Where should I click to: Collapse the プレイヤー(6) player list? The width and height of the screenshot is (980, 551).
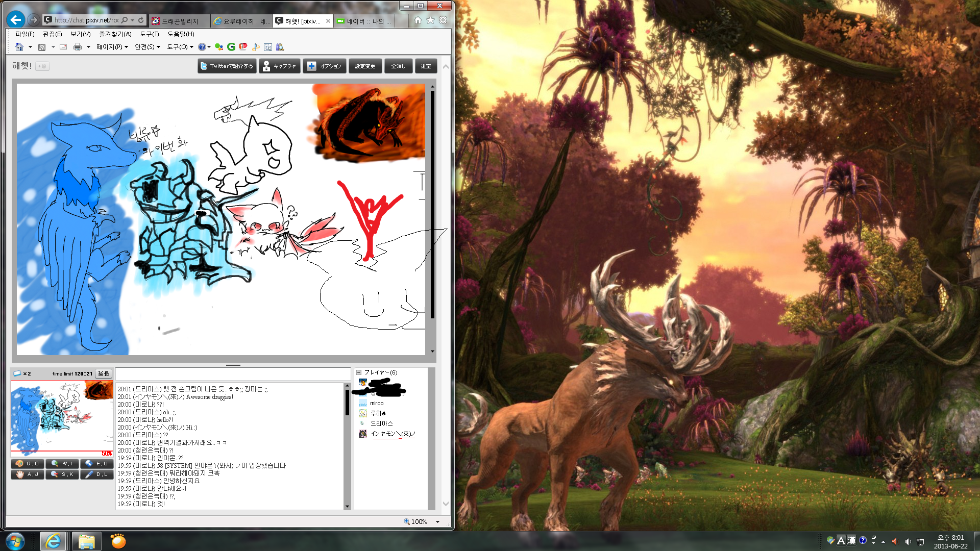click(x=359, y=372)
